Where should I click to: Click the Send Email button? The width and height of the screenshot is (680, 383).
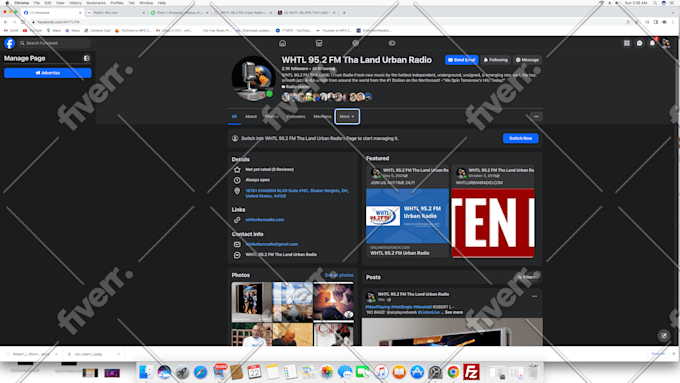click(x=461, y=60)
